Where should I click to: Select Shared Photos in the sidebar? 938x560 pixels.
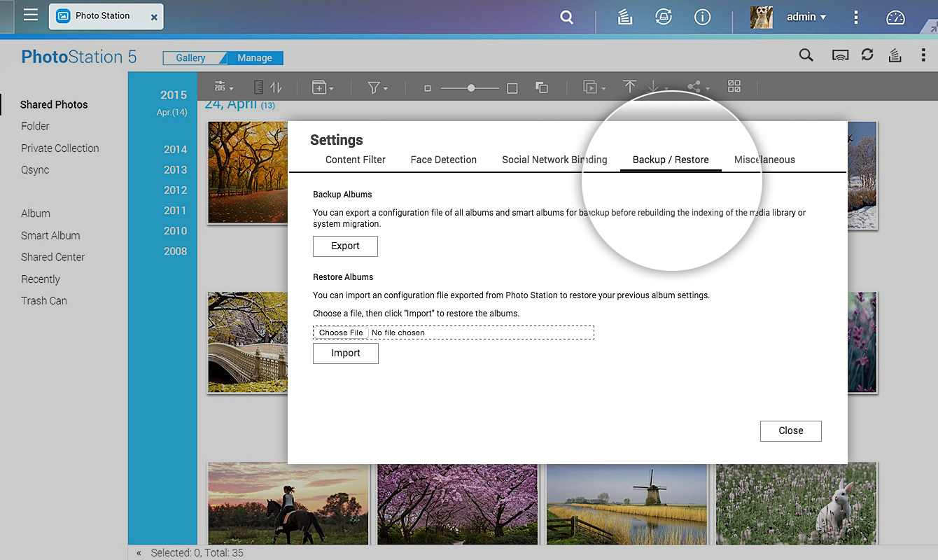tap(54, 104)
